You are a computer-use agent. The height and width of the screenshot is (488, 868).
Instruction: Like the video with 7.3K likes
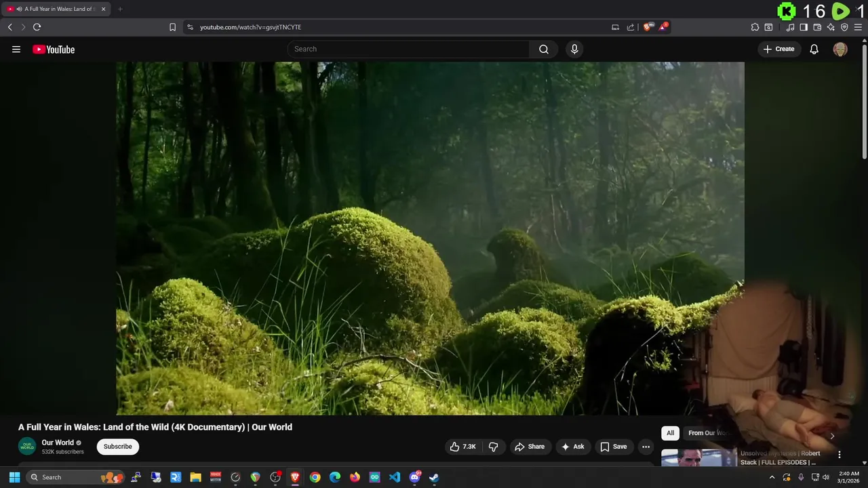click(x=462, y=447)
